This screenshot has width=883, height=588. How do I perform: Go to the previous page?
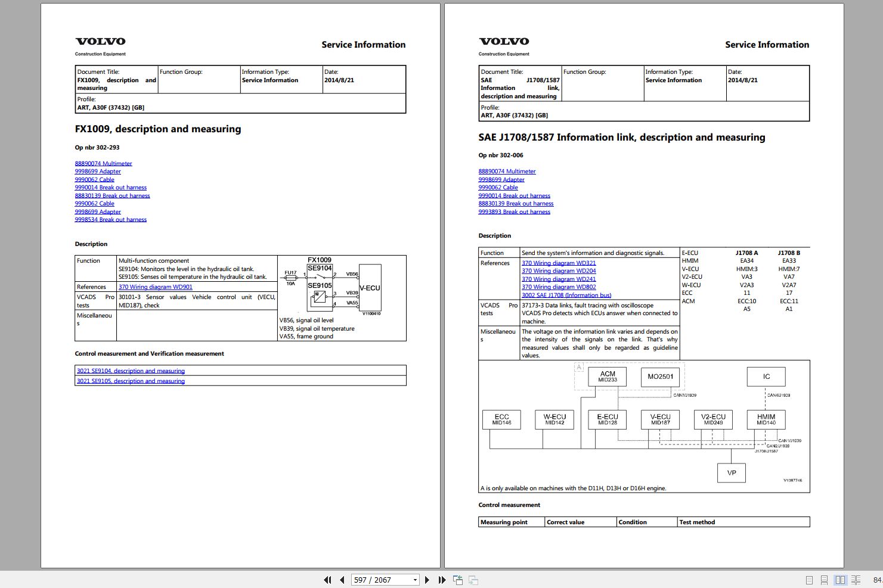pos(342,580)
